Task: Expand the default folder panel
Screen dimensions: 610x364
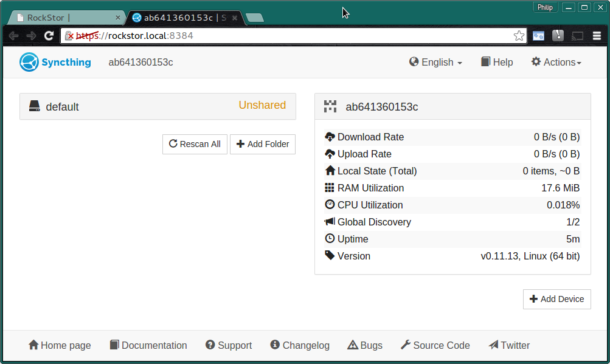Action: [x=158, y=106]
